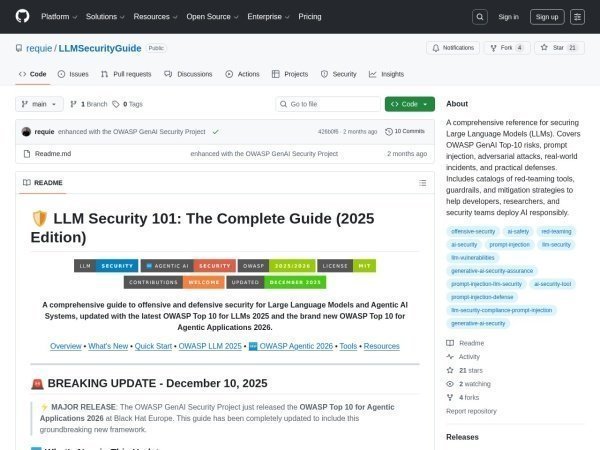Open the README outline list icon

[x=422, y=183]
